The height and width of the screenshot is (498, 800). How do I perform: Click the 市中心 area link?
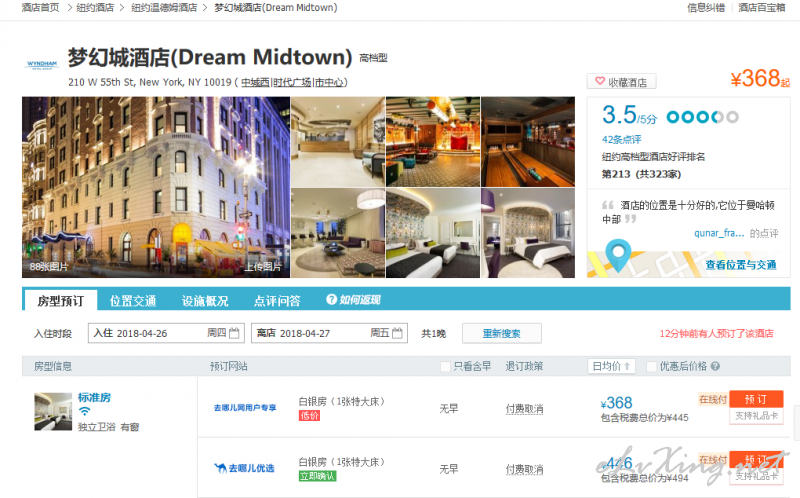pyautogui.click(x=329, y=82)
